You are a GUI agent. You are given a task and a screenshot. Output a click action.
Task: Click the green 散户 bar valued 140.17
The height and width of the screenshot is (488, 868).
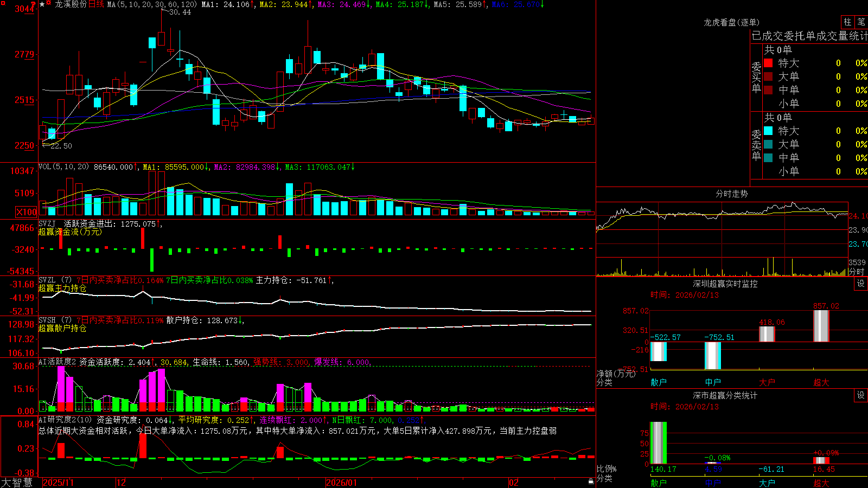click(x=659, y=442)
